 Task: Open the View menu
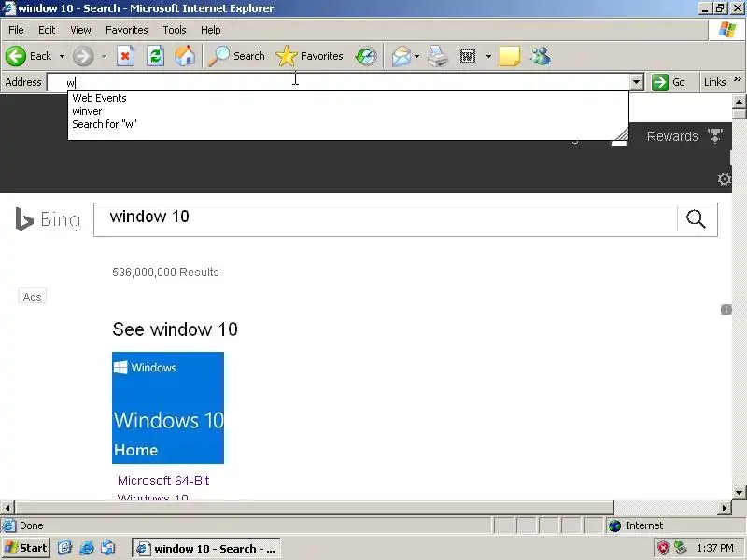(x=80, y=30)
